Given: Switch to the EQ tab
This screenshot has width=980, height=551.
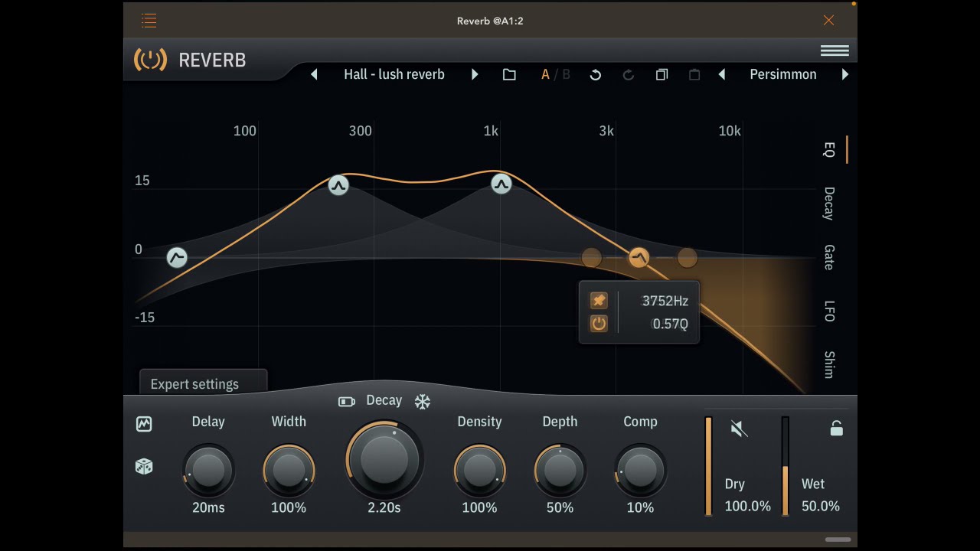Looking at the screenshot, I should coord(829,149).
